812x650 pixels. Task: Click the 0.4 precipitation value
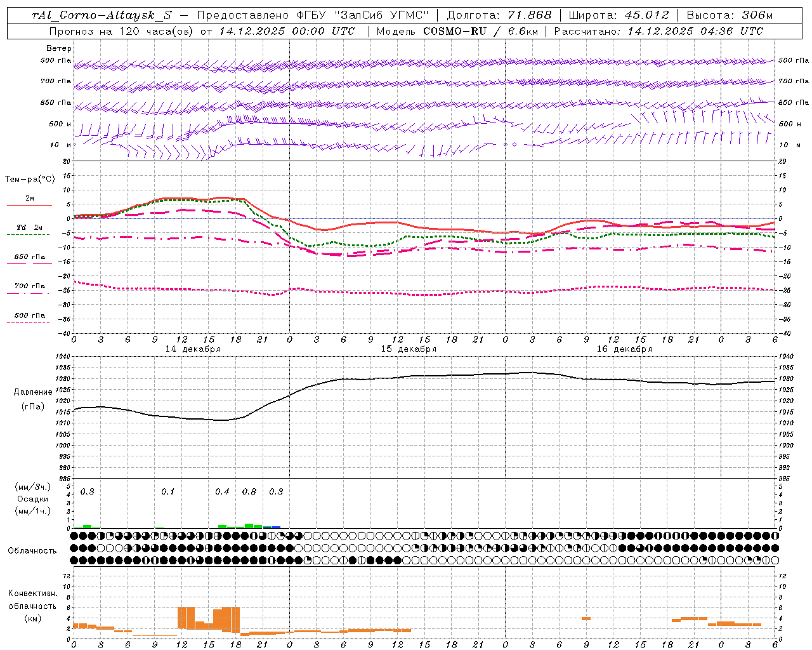click(222, 492)
